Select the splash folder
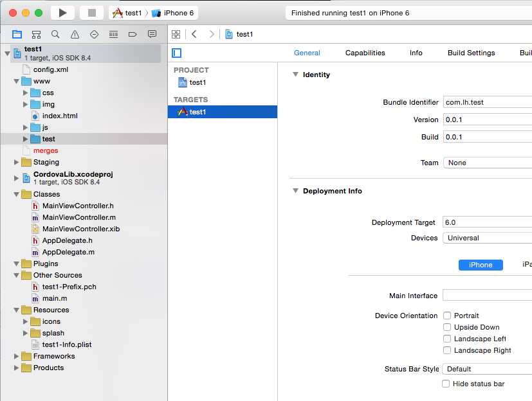Viewport: 532px width, 401px height. 53,334
